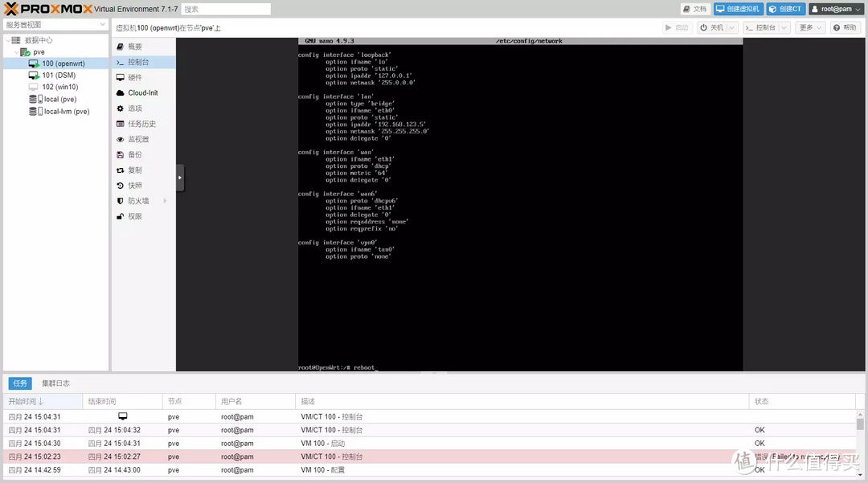Select the error task row at 15:02:23

(429, 456)
